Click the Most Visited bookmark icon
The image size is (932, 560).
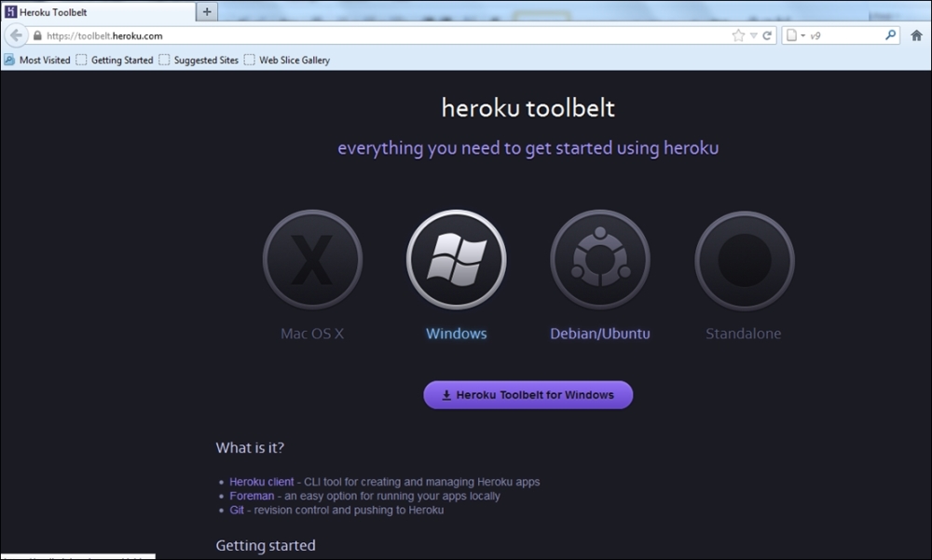coord(9,60)
